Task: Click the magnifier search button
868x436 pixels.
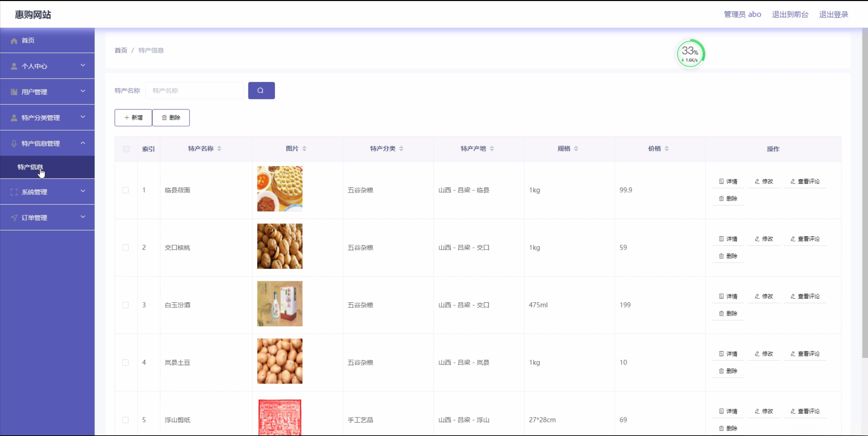Action: pos(261,91)
